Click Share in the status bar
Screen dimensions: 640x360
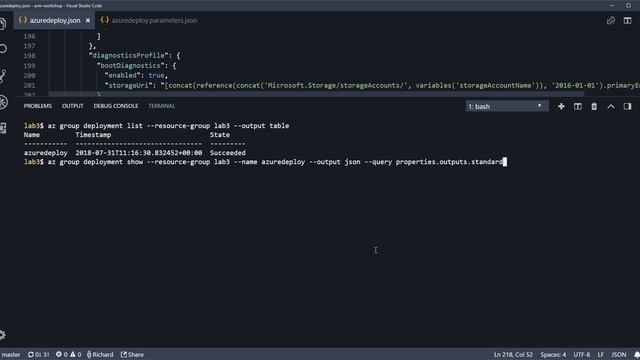coord(132,355)
